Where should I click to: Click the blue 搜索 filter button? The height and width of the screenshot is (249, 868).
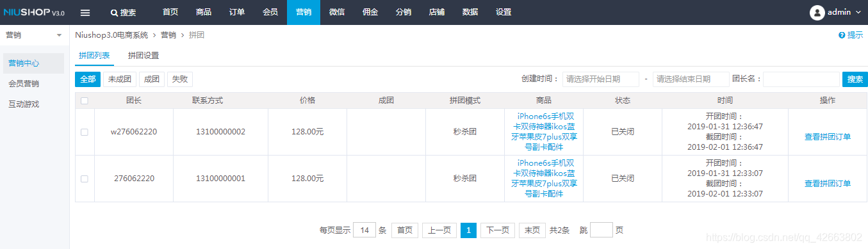click(x=855, y=79)
